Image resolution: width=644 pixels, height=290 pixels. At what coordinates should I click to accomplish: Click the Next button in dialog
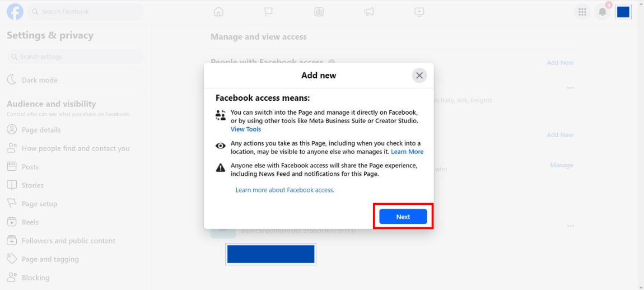coord(403,217)
